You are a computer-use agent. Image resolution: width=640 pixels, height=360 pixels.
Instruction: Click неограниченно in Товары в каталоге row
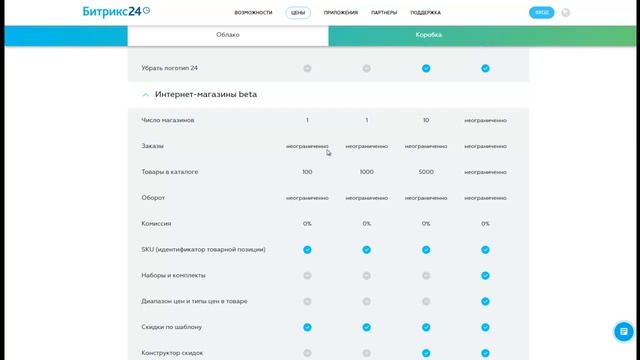[485, 172]
